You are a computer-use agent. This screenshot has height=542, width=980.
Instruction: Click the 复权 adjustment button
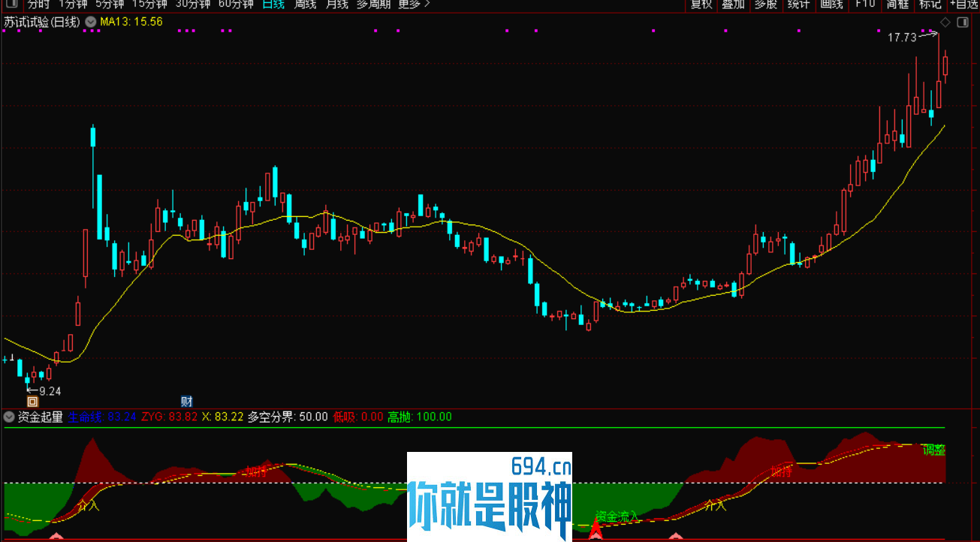(x=701, y=4)
